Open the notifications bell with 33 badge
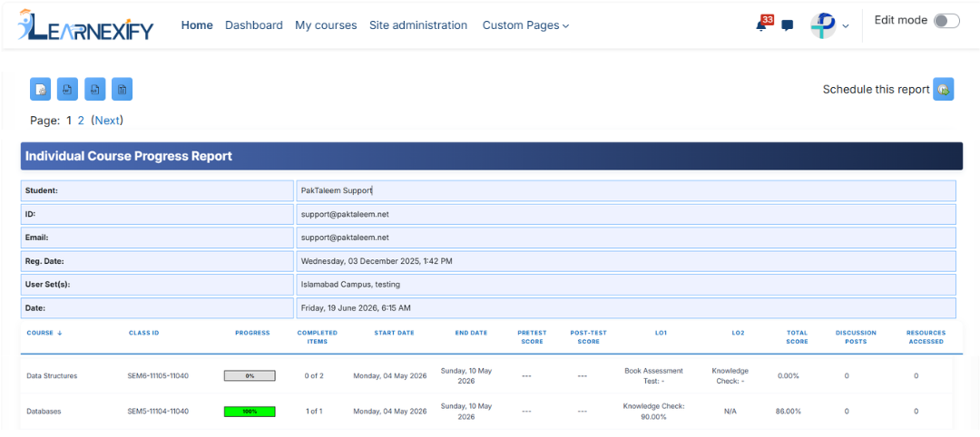This screenshot has width=980, height=437. (x=762, y=24)
